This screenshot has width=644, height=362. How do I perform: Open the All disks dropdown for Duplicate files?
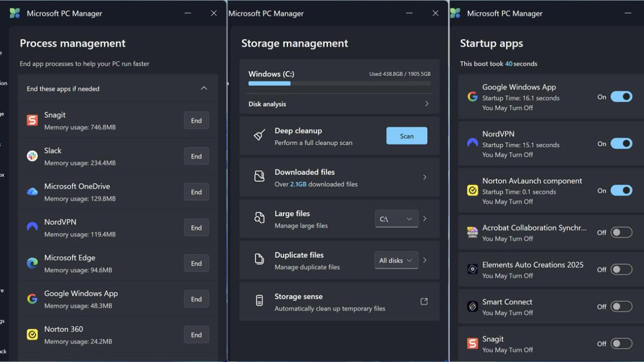(x=397, y=260)
